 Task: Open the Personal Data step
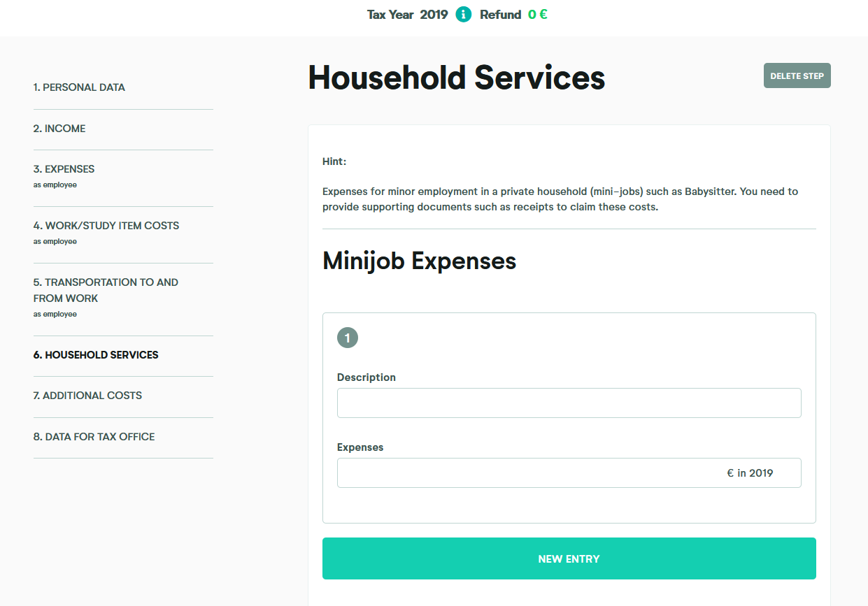(79, 87)
